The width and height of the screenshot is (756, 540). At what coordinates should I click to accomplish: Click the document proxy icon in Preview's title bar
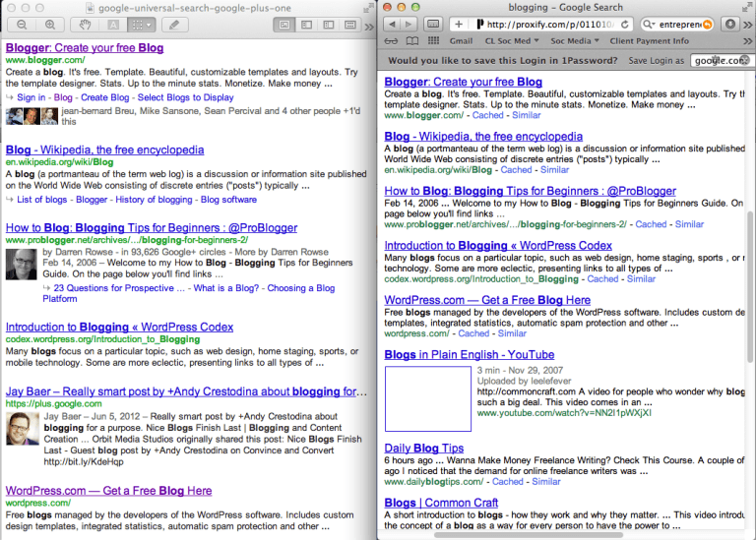pyautogui.click(x=90, y=8)
